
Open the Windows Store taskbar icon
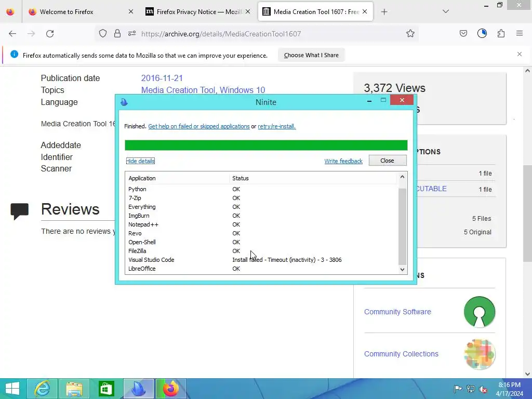pyautogui.click(x=106, y=389)
